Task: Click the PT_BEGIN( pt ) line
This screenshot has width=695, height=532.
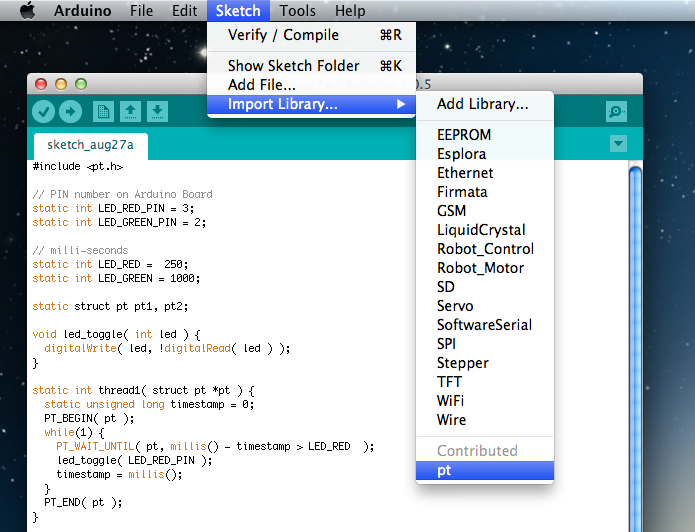Action: point(89,419)
